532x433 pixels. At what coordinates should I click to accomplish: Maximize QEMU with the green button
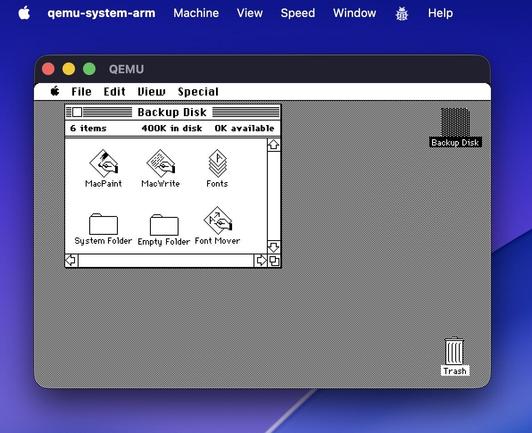tap(90, 69)
